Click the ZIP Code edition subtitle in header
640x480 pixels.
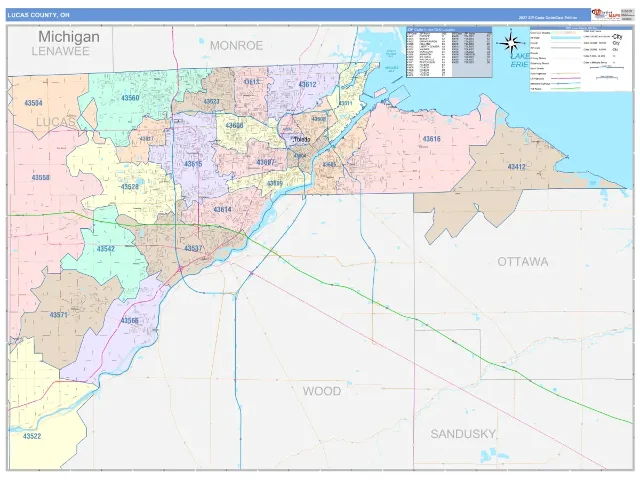(548, 18)
